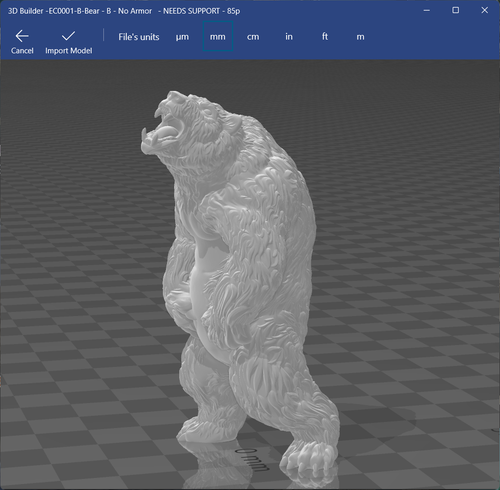Image resolution: width=500 pixels, height=490 pixels.
Task: Click the File's units label
Action: click(x=139, y=37)
